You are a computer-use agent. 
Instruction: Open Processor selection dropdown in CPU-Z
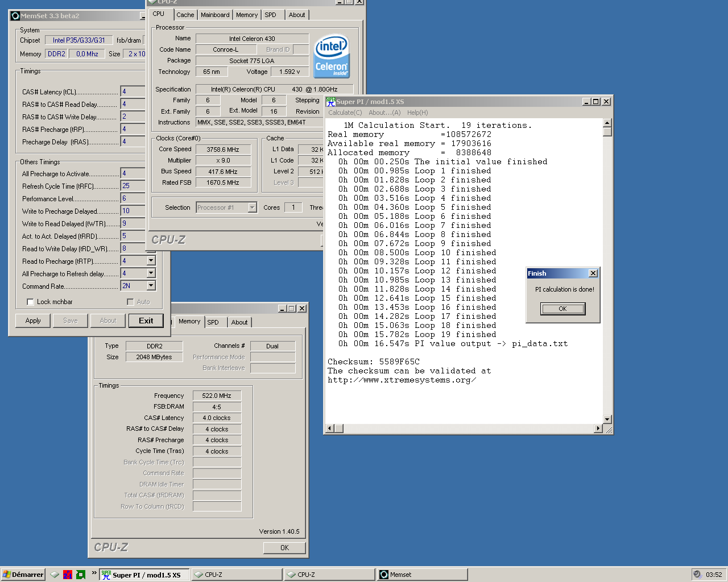pyautogui.click(x=252, y=207)
